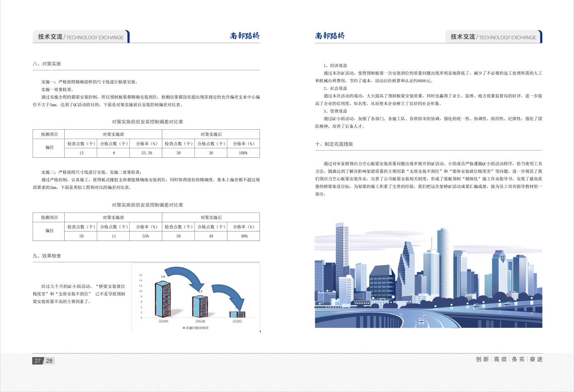Click 偏位 row label in the 98% table

coord(49,231)
